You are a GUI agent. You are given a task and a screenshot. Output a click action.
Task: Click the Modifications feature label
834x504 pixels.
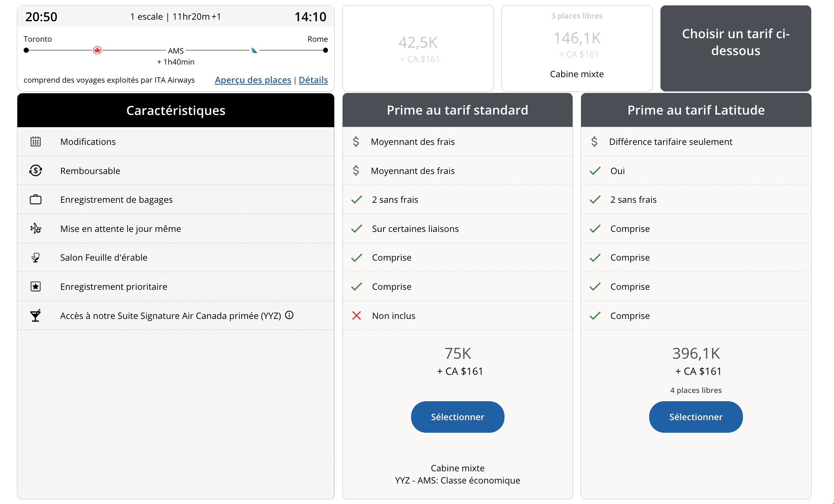(x=88, y=142)
